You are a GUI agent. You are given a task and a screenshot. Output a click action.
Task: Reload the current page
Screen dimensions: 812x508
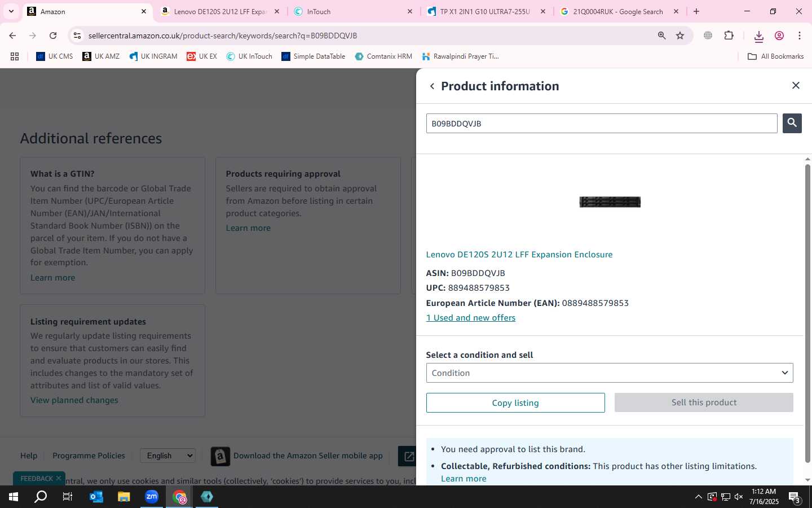[53, 36]
